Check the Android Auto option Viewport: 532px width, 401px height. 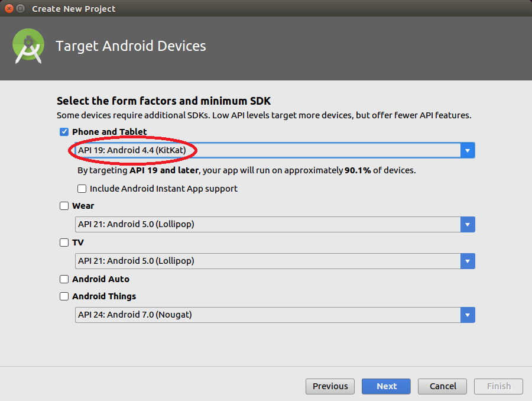64,279
